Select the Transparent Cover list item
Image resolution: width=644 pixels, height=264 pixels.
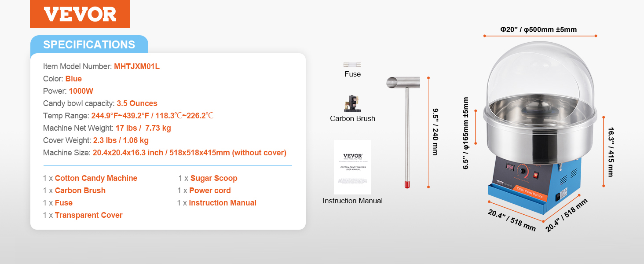[83, 215]
